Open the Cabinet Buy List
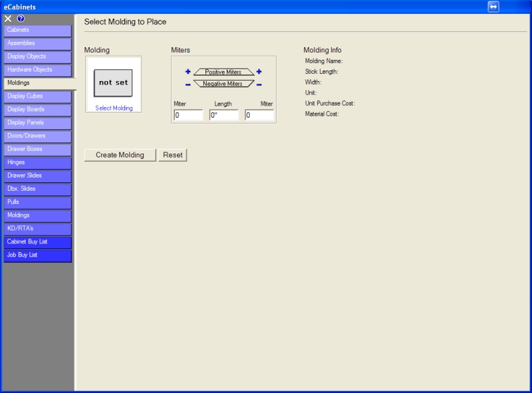 pyautogui.click(x=37, y=242)
